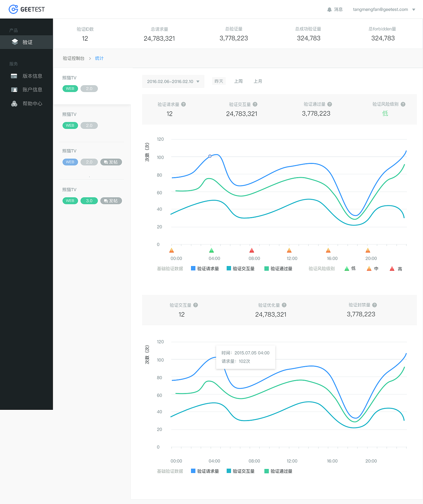Viewport: 423px width, 504px height.
Task: Click help icon beside 验证请求量
Action: click(x=183, y=104)
